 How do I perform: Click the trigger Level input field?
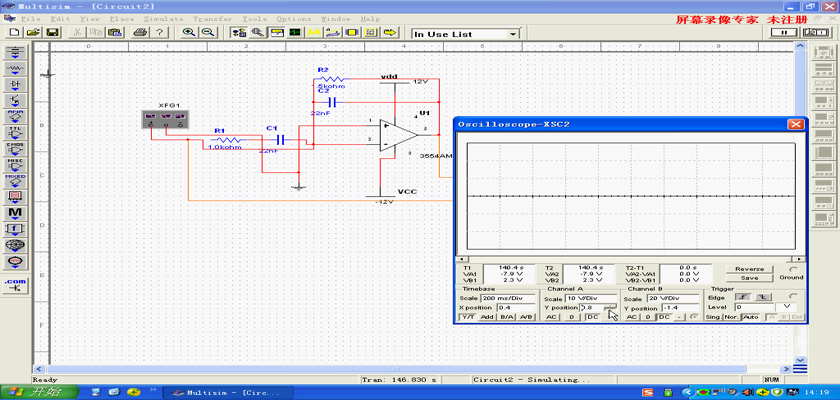coord(754,307)
